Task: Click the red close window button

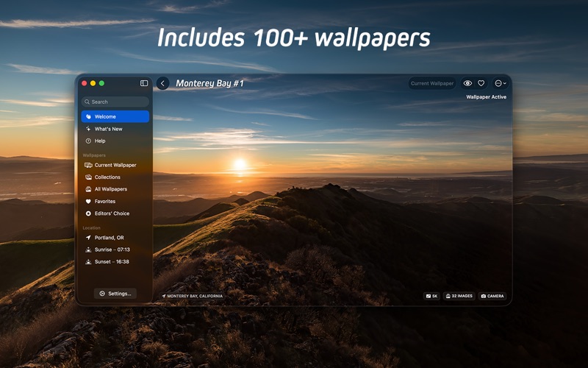Action: pos(85,83)
